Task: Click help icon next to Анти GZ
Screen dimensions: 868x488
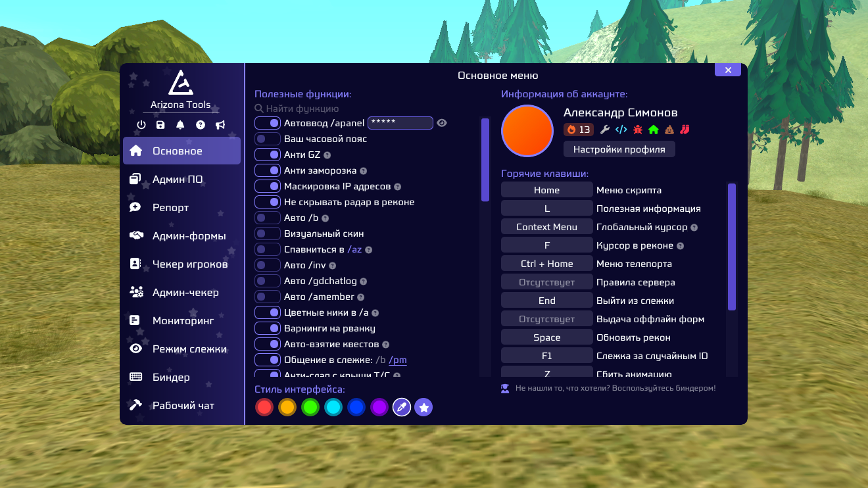Action: (x=327, y=155)
